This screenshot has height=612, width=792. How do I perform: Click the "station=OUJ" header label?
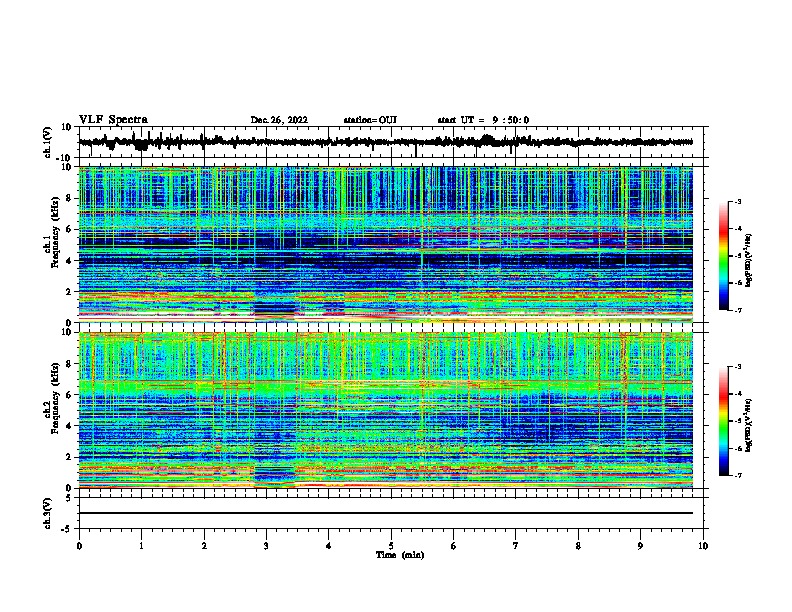click(370, 120)
